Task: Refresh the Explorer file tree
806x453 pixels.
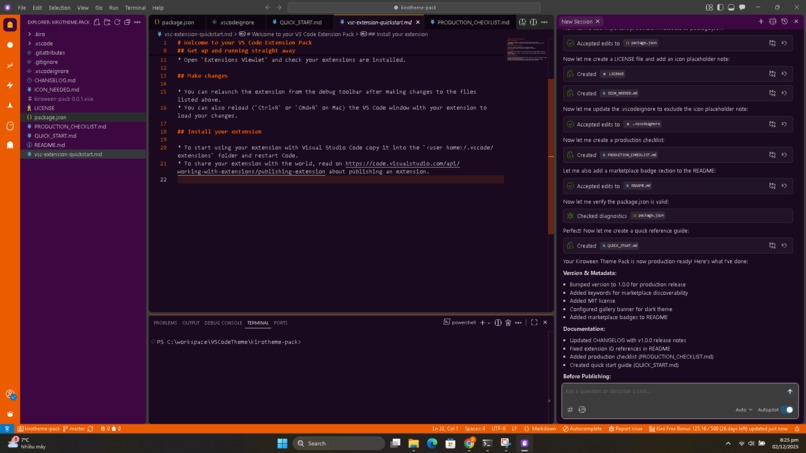Action: 117,22
